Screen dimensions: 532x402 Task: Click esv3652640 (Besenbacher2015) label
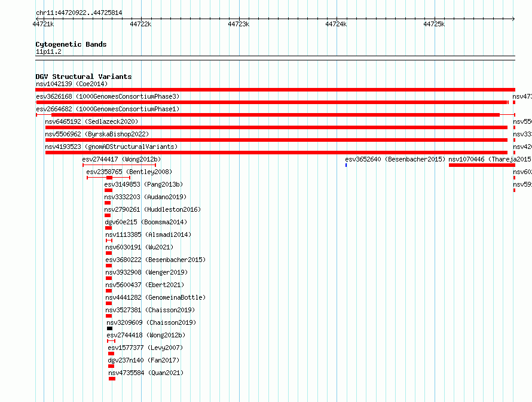tap(395, 159)
